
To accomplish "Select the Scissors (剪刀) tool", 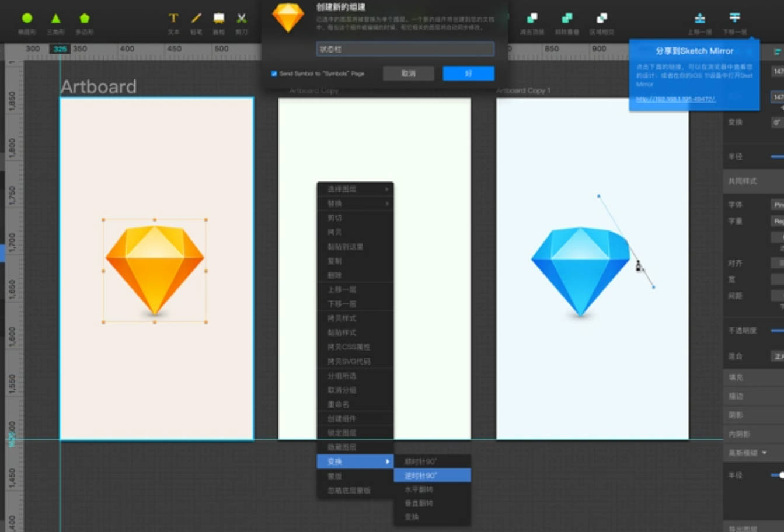I will (241, 19).
